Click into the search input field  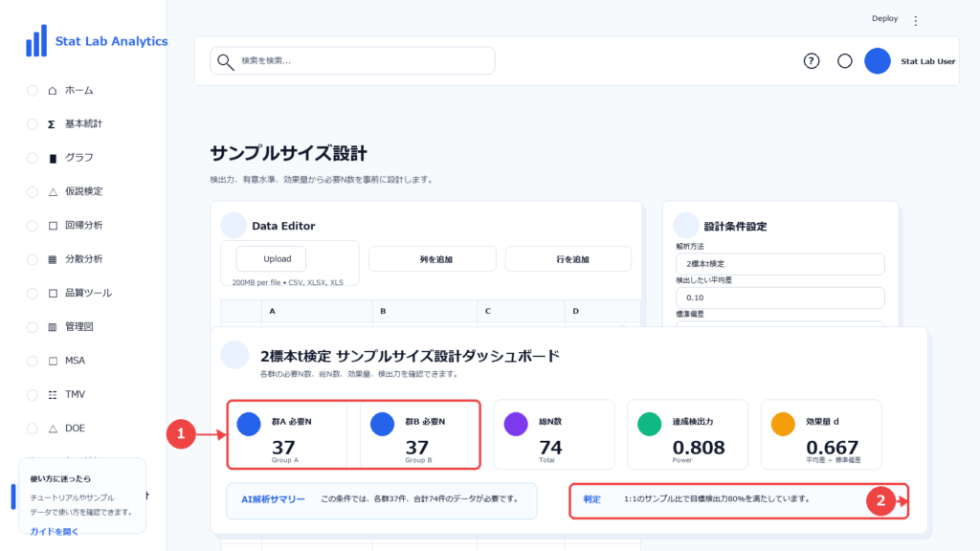pyautogui.click(x=352, y=60)
